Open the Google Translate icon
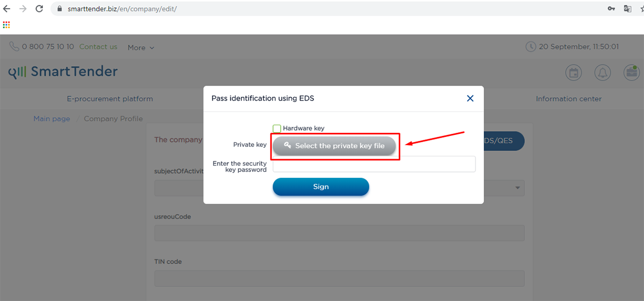The image size is (644, 301). [x=627, y=9]
